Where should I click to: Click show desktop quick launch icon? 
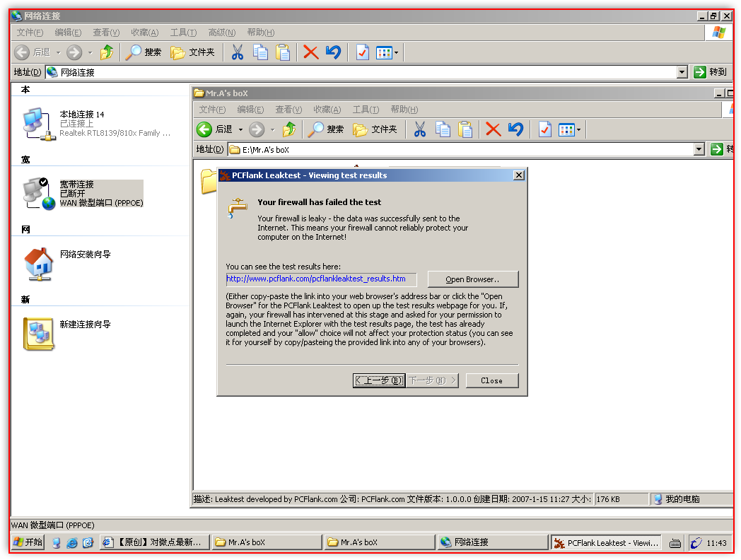click(x=57, y=543)
